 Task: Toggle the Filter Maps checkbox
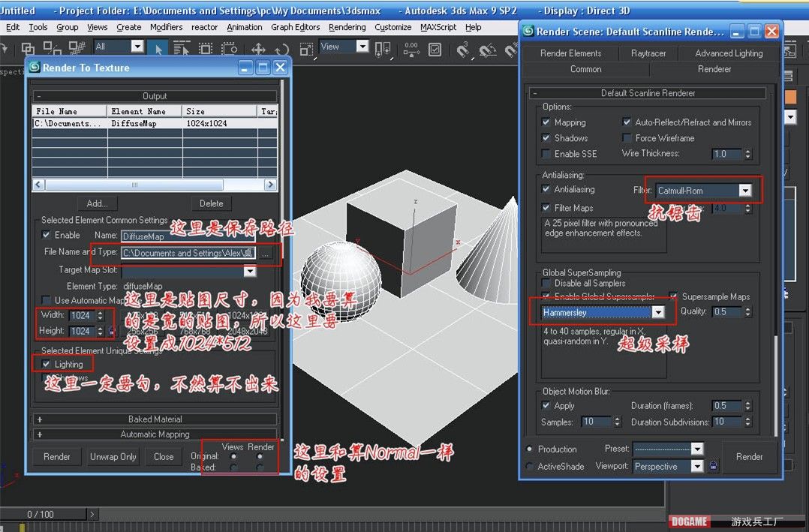coord(546,208)
